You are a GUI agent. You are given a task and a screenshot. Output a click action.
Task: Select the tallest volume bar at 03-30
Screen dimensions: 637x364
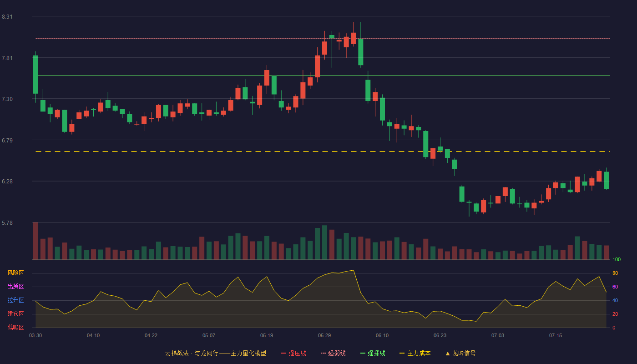point(35,241)
